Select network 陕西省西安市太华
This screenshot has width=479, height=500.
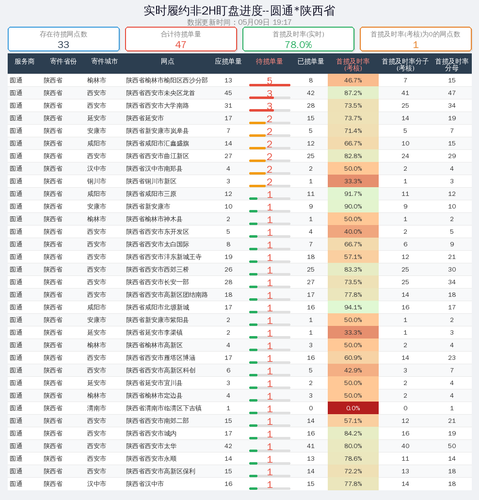[151, 446]
